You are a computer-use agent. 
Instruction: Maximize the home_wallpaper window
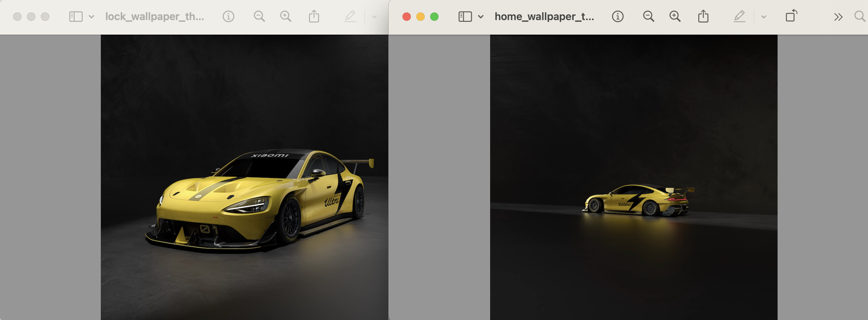pos(434,17)
